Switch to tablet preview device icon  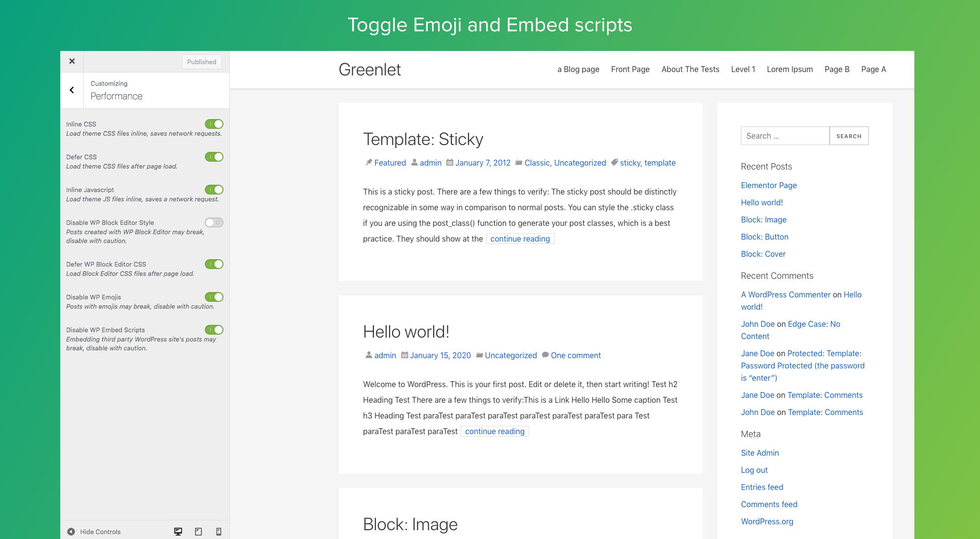pos(198,532)
